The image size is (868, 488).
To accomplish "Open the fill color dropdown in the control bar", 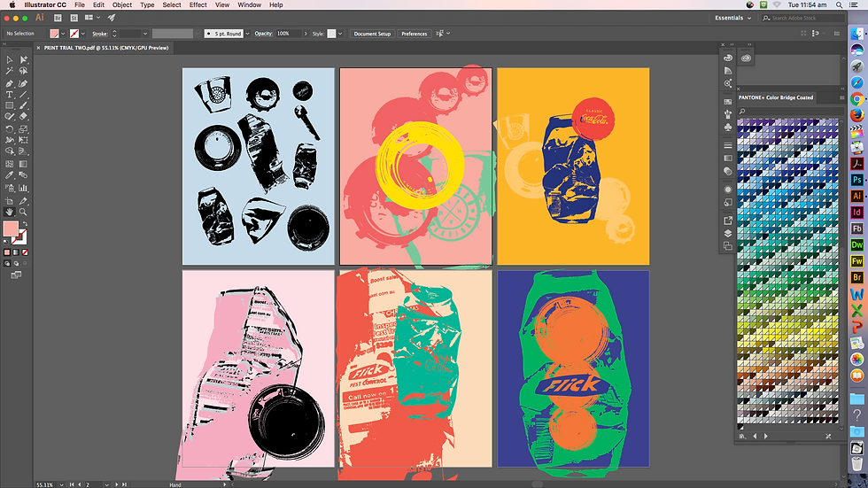I will tap(63, 34).
